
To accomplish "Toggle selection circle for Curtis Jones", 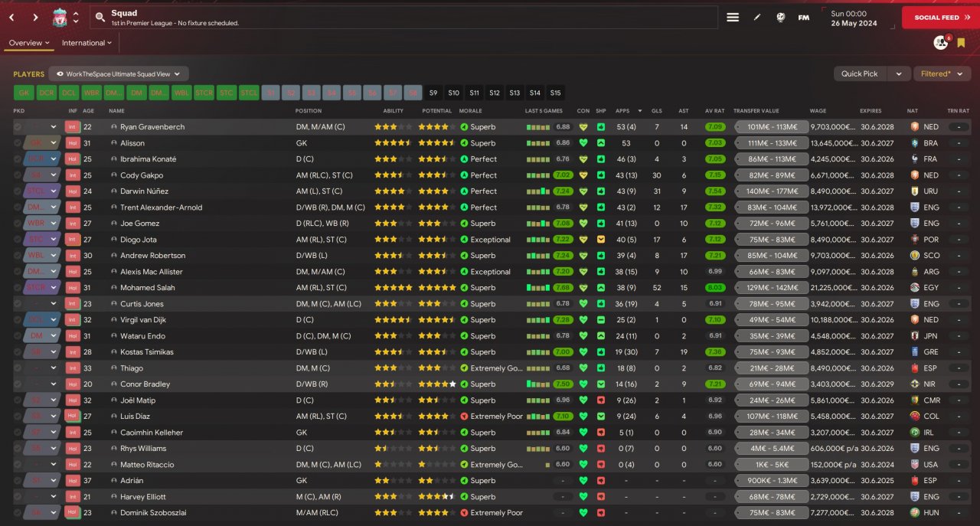I will (x=17, y=304).
